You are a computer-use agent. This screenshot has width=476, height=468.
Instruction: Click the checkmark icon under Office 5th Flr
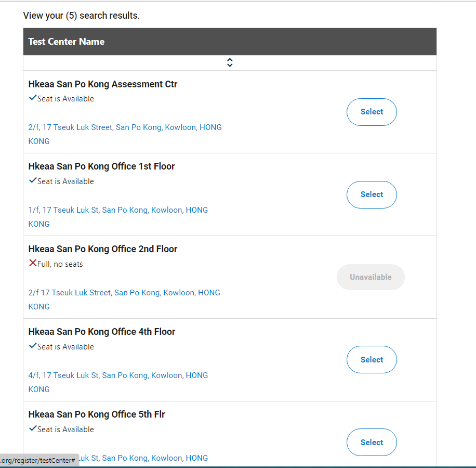(x=33, y=428)
